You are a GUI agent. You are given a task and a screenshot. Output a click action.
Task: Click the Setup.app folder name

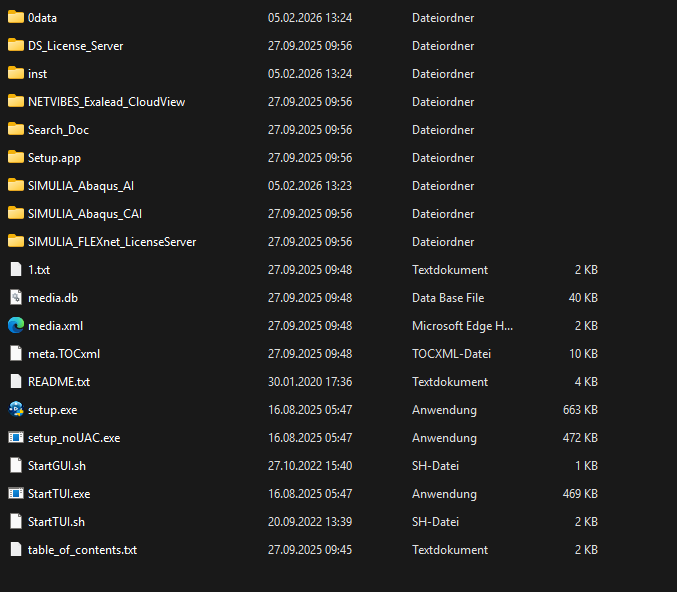click(x=54, y=157)
